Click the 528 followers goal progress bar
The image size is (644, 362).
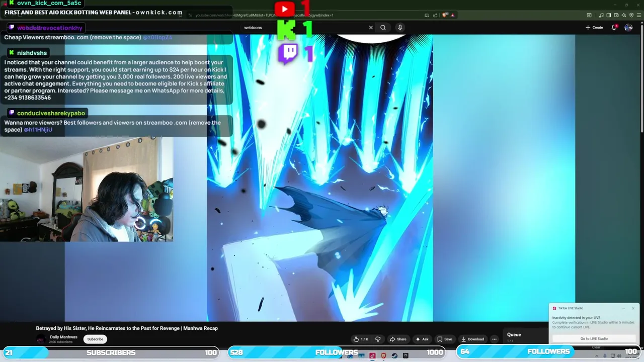tap(337, 352)
